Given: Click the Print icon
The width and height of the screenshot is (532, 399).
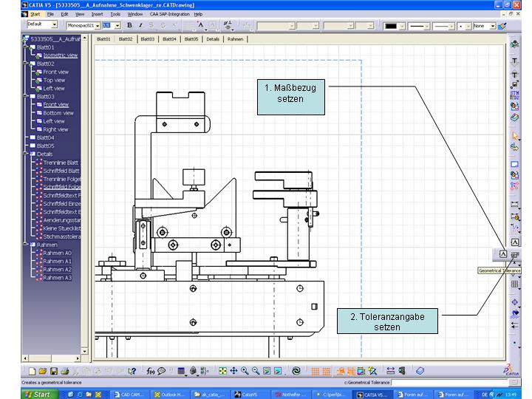Looking at the screenshot, I should coord(65,371).
